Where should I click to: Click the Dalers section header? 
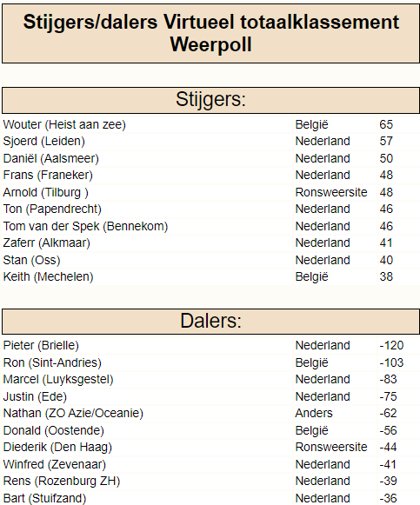(x=210, y=322)
